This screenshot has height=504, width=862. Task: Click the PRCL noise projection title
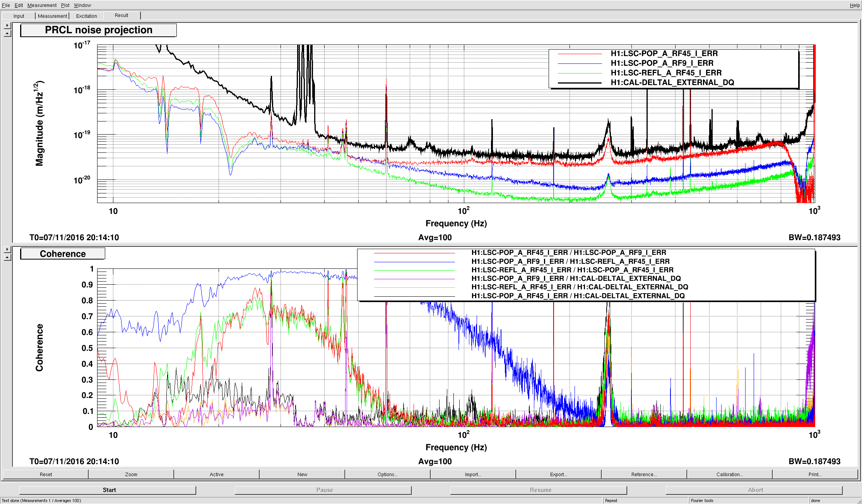pos(99,30)
